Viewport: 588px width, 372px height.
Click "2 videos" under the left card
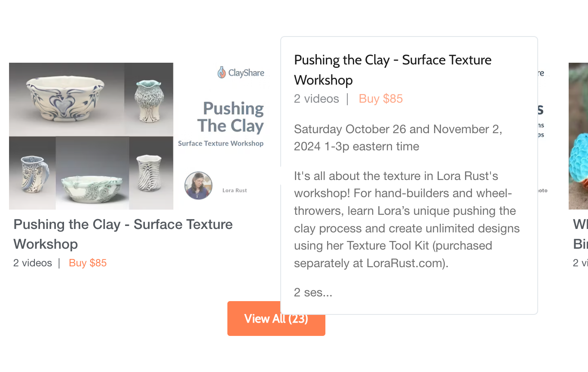(33, 263)
